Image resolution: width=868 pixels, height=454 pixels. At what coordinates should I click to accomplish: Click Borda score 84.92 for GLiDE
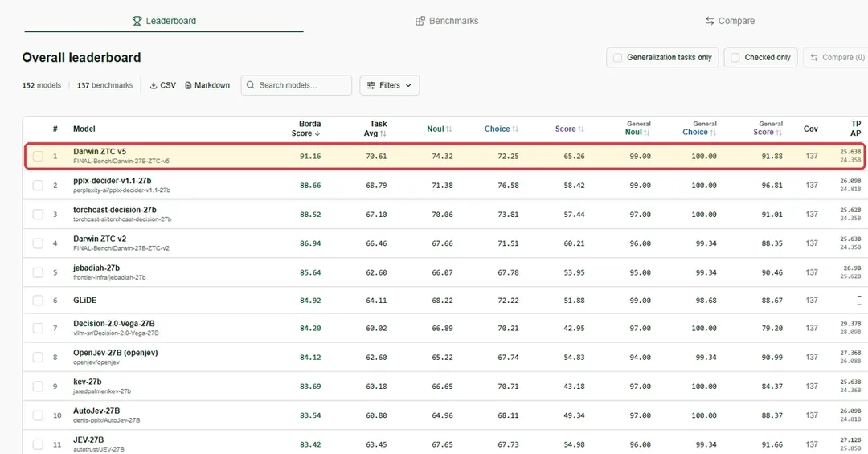point(310,300)
